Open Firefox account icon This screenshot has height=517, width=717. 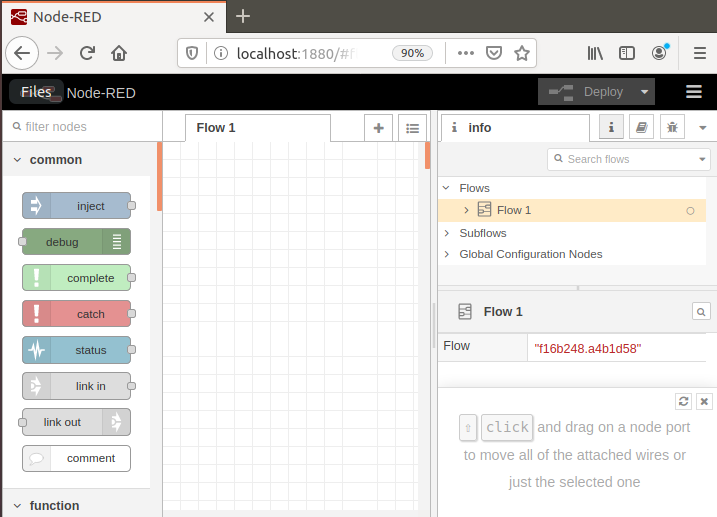pos(659,53)
